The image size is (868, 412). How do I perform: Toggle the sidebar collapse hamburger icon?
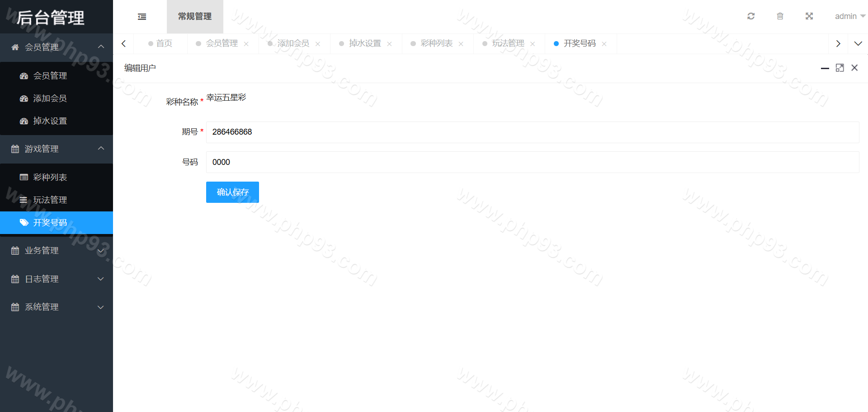tap(142, 17)
